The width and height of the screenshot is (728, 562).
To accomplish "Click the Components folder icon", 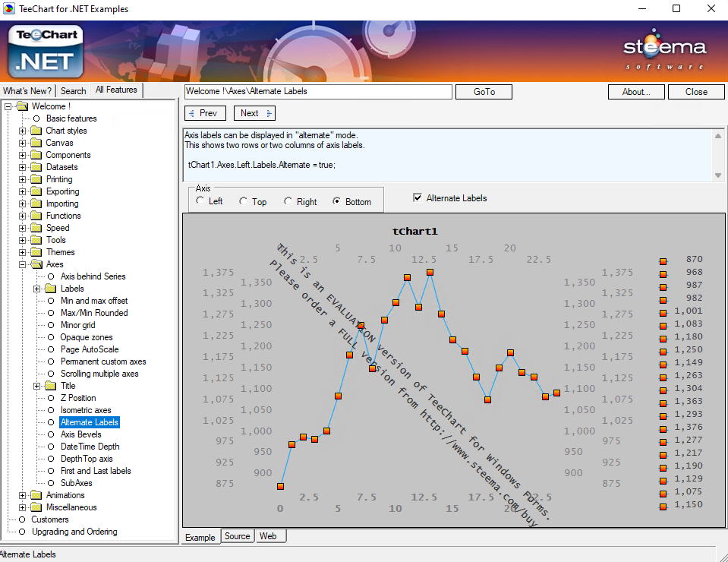I will pyautogui.click(x=36, y=155).
